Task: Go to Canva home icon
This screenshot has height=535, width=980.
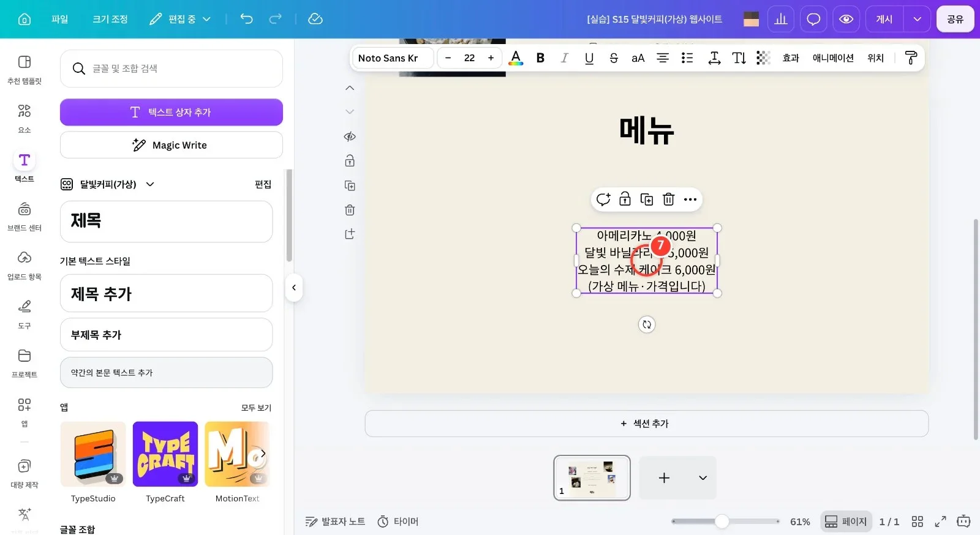Action: pyautogui.click(x=24, y=19)
